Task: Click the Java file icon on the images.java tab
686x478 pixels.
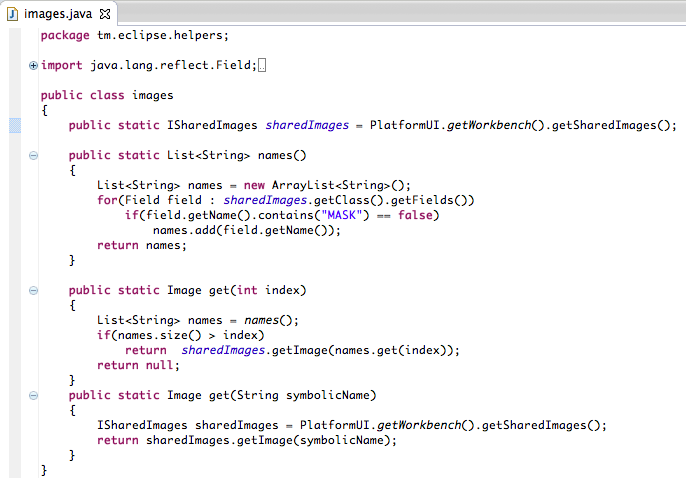Action: pyautogui.click(x=13, y=13)
